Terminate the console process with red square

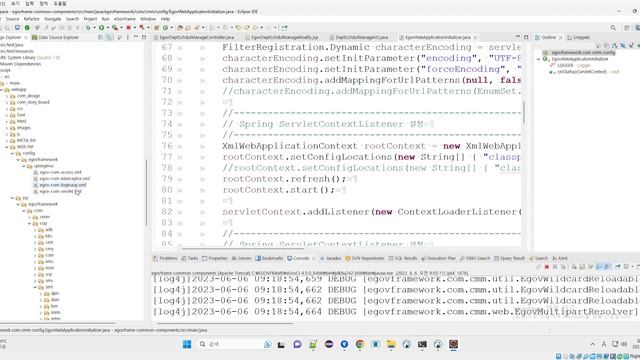547,267
